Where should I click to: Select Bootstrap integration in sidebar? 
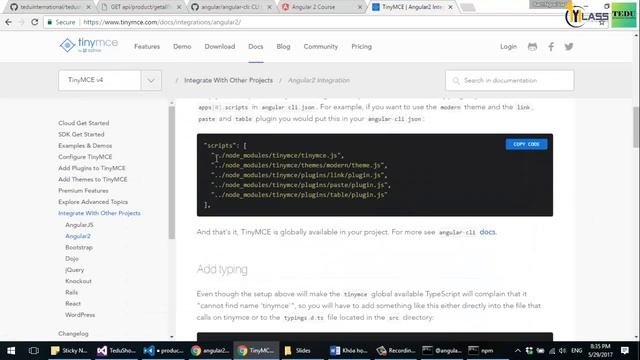[x=79, y=247]
